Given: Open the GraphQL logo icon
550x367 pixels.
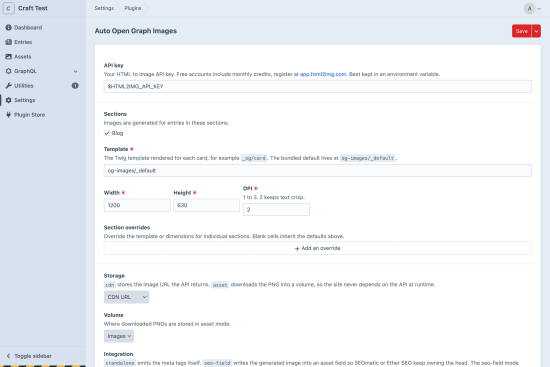Looking at the screenshot, I should coord(8,71).
